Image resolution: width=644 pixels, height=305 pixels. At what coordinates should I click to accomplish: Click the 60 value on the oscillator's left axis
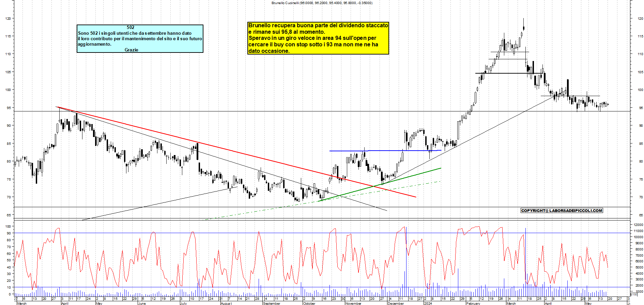pyautogui.click(x=9, y=254)
